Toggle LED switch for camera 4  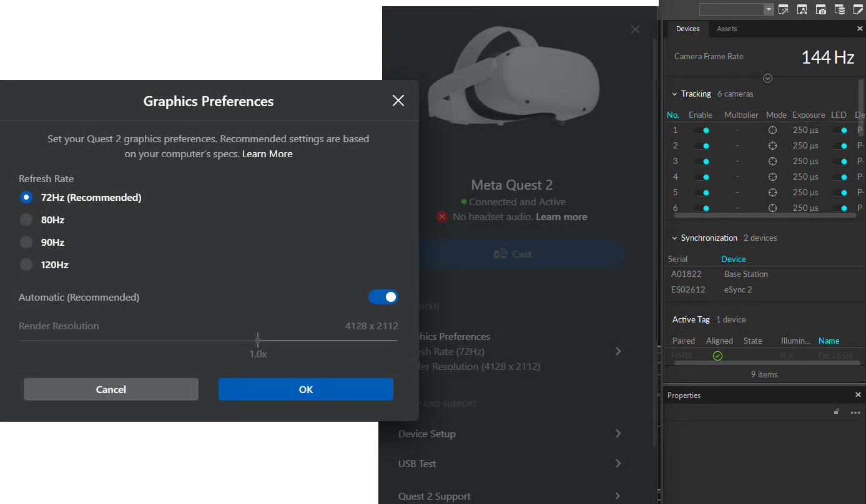(x=840, y=177)
